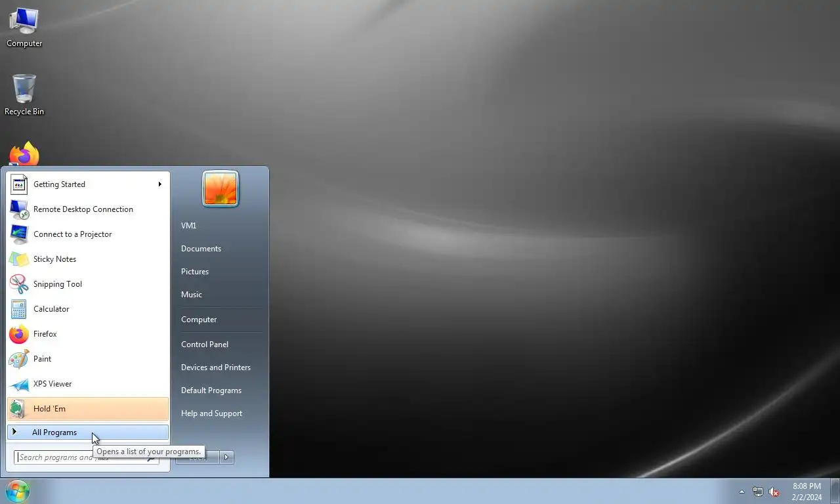Click the Connect to a Projector icon
This screenshot has width=840, height=504.
(x=19, y=234)
